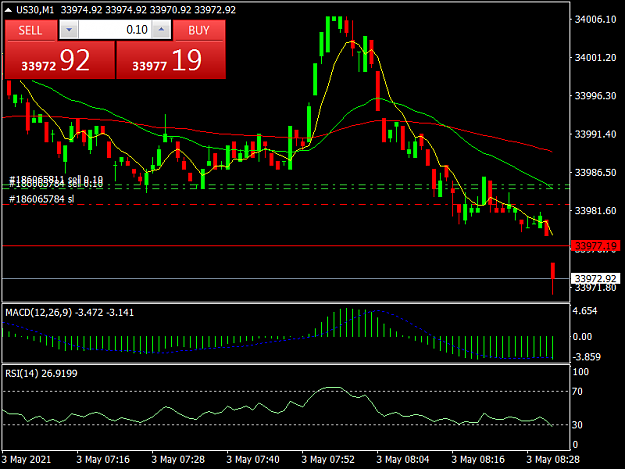
Task: Click the 3 May 07:52 time label
Action: click(328, 459)
